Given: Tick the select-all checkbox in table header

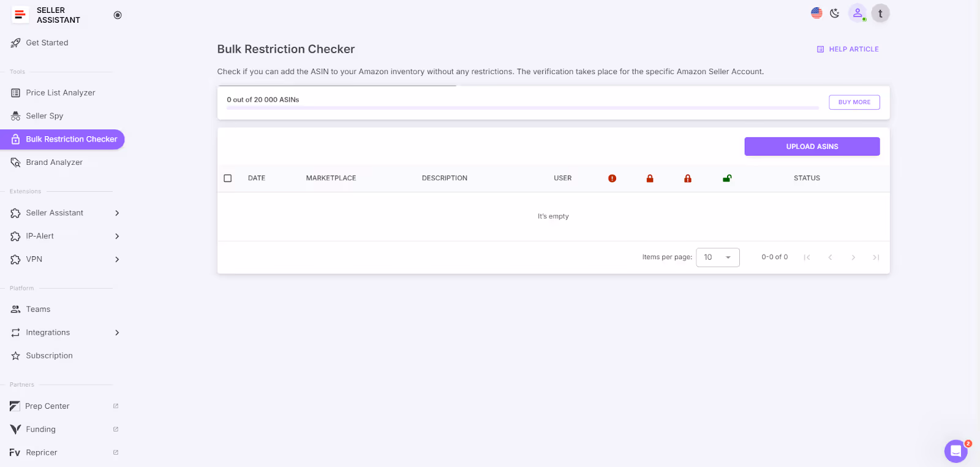Looking at the screenshot, I should (x=228, y=178).
